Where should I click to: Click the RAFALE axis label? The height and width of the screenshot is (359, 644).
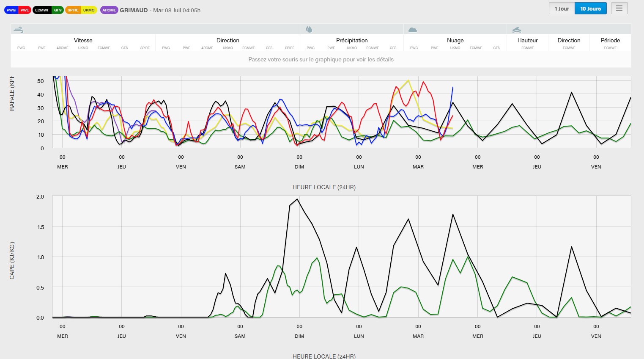[x=12, y=94]
